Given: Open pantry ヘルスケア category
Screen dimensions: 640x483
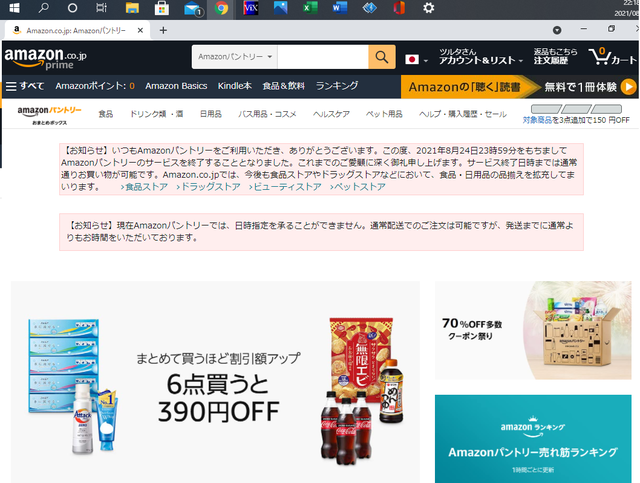Looking at the screenshot, I should tap(331, 114).
